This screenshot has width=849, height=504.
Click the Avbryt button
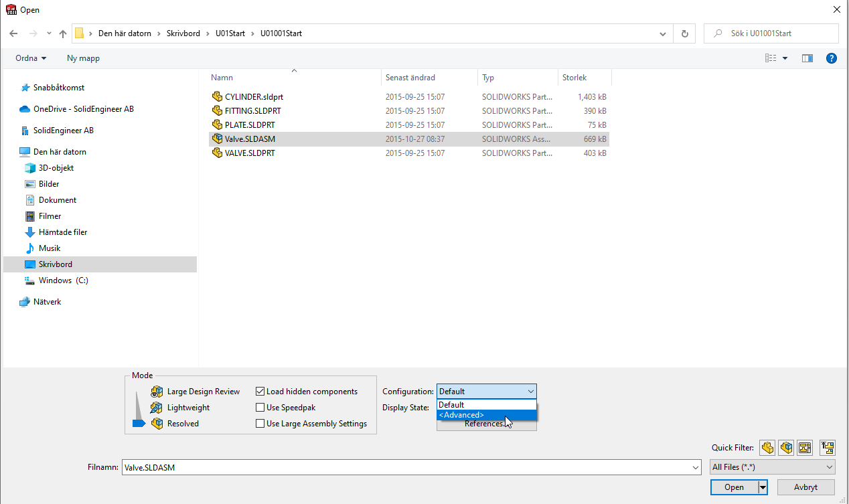[804, 487]
